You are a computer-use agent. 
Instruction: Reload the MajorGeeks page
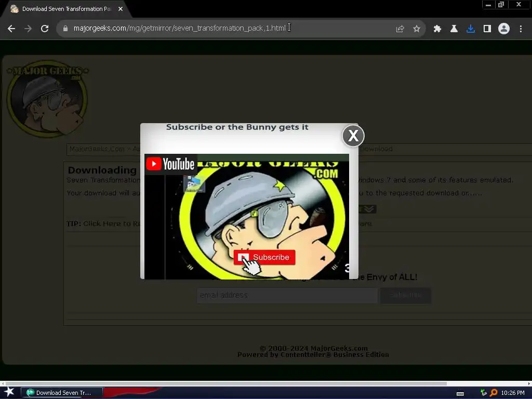click(x=45, y=29)
